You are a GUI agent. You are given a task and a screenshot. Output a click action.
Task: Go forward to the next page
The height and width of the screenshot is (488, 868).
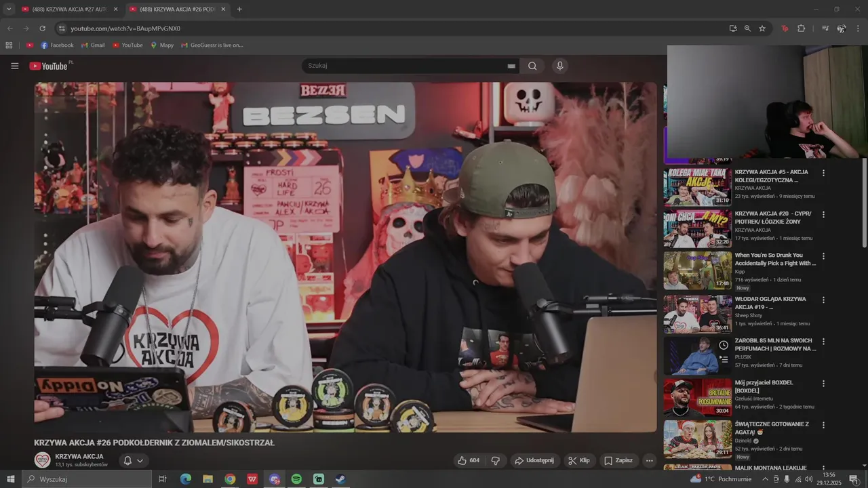tap(26, 28)
